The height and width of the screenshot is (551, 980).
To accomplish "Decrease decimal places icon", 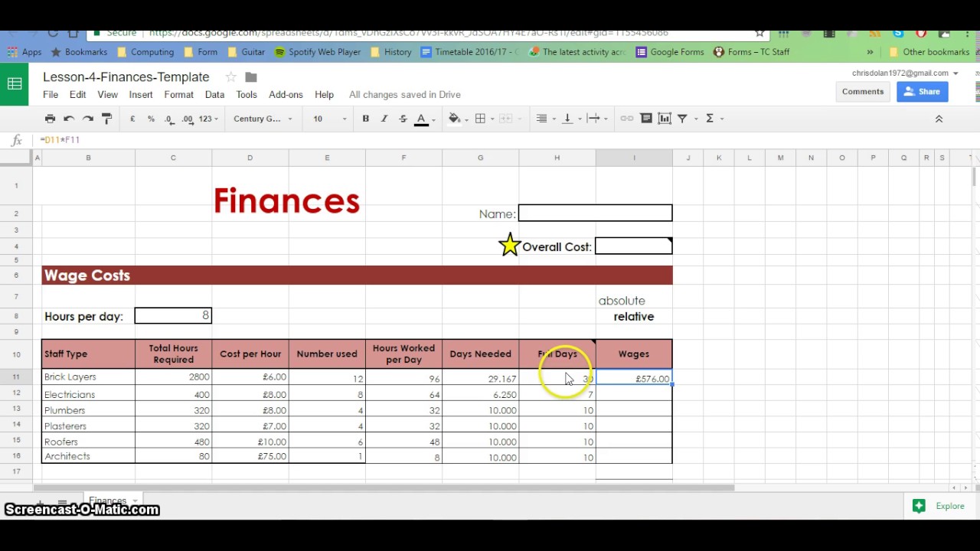I will (169, 119).
